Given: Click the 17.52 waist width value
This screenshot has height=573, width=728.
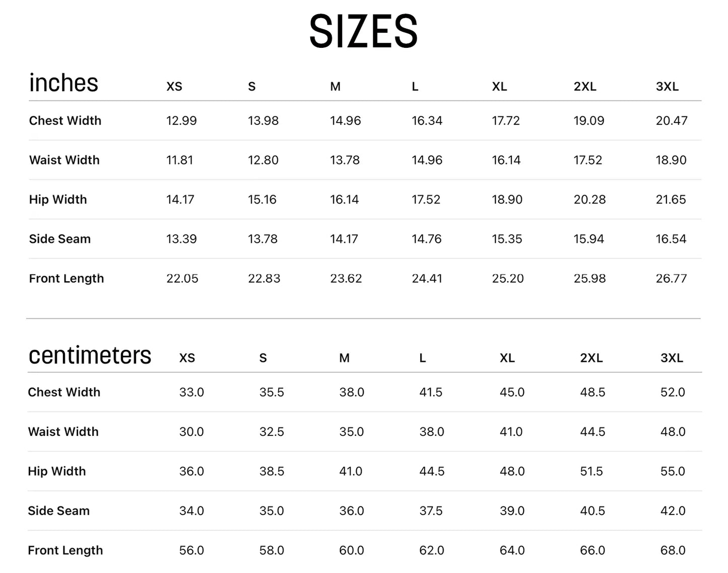Looking at the screenshot, I should click(x=587, y=160).
